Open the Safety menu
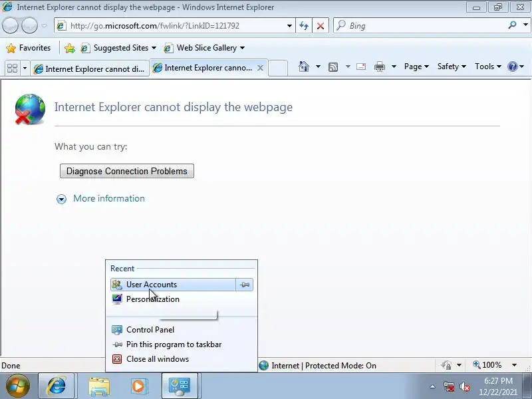This screenshot has height=399, width=532. tap(452, 66)
